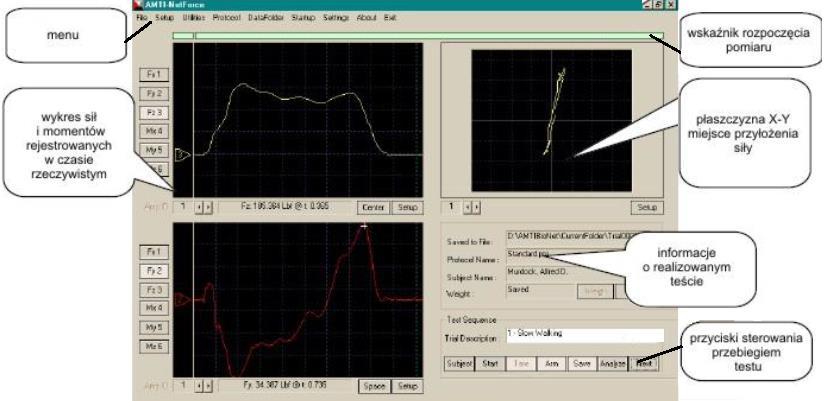This screenshot has height=401, width=825.
Task: Open the Setup menu in menu bar
Action: [164, 17]
